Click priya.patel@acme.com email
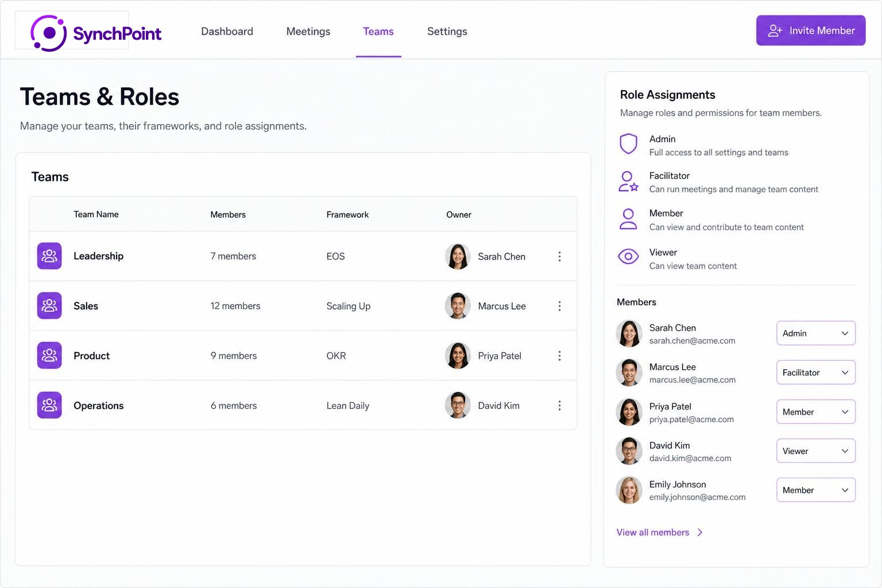The image size is (882, 588). point(691,420)
